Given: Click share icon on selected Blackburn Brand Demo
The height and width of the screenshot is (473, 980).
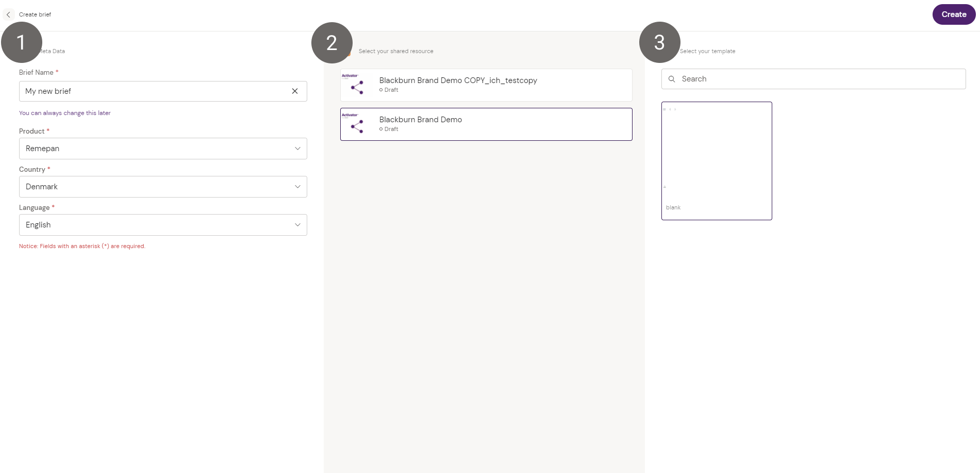Looking at the screenshot, I should [357, 126].
